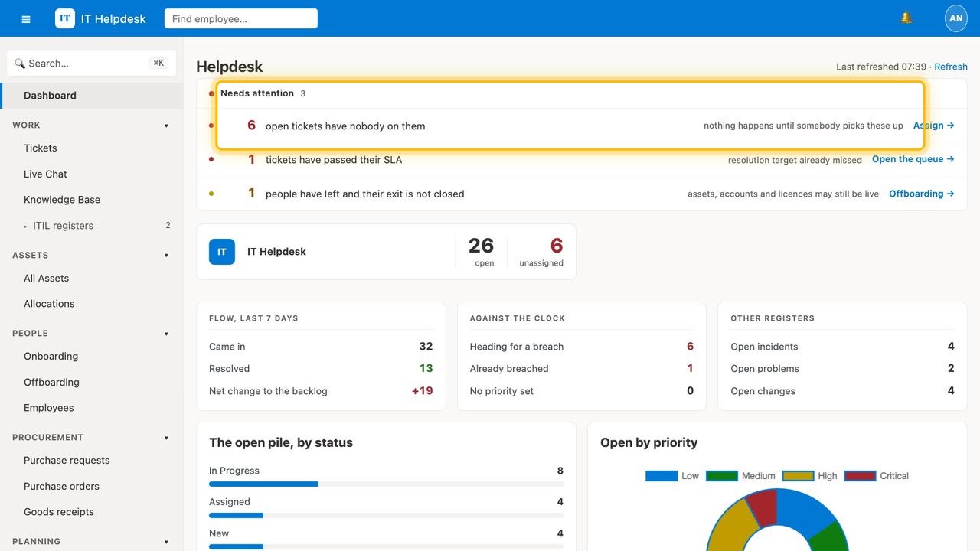Collapse the WORK section arrow
This screenshot has width=980, height=551.
coord(166,126)
